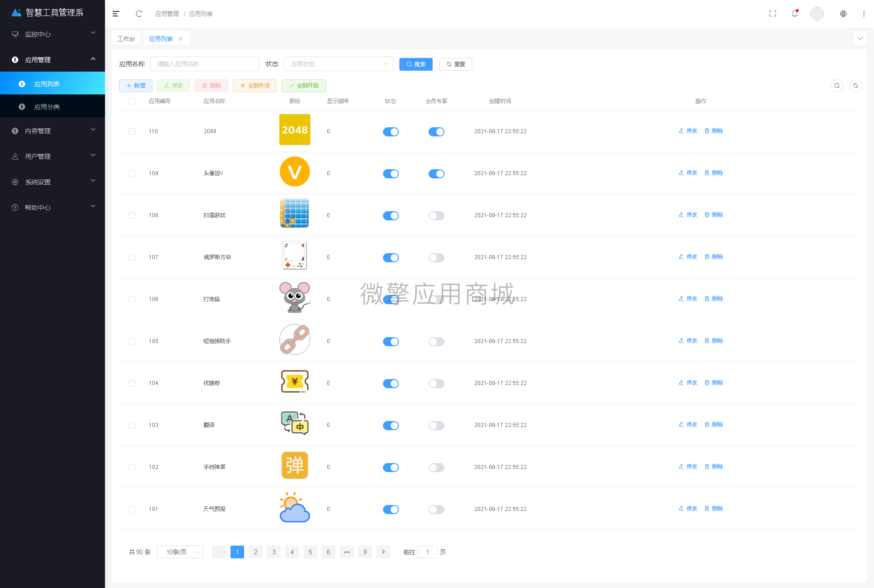Screen dimensions: 874x588
Task: Expand the 用户管理 sidebar menu
Action: (x=52, y=156)
